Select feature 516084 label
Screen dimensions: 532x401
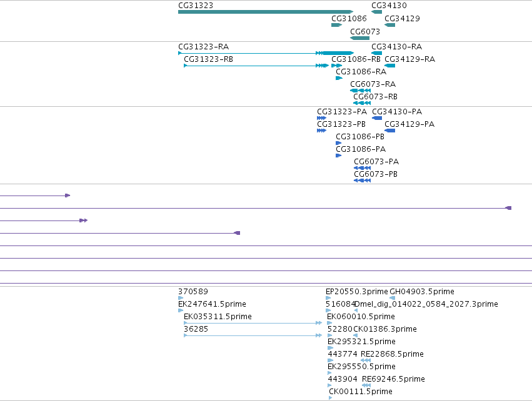click(340, 304)
